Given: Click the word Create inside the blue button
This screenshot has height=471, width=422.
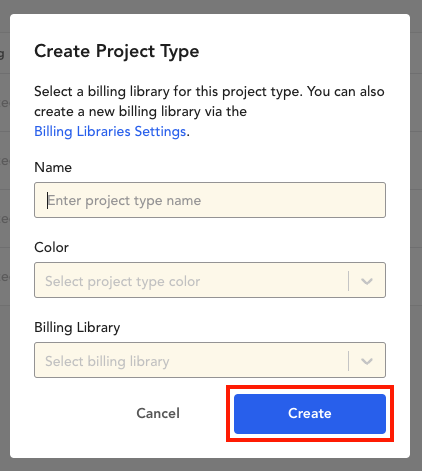Looking at the screenshot, I should [310, 414].
